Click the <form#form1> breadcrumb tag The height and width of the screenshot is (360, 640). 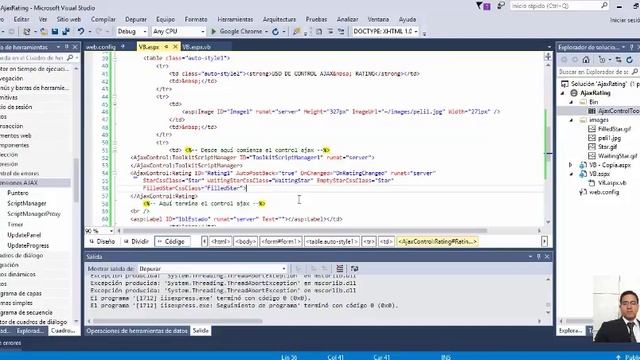[x=281, y=242]
